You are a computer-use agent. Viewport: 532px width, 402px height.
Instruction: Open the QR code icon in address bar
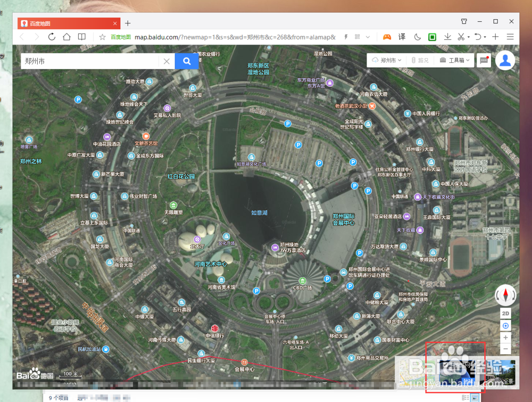(358, 37)
